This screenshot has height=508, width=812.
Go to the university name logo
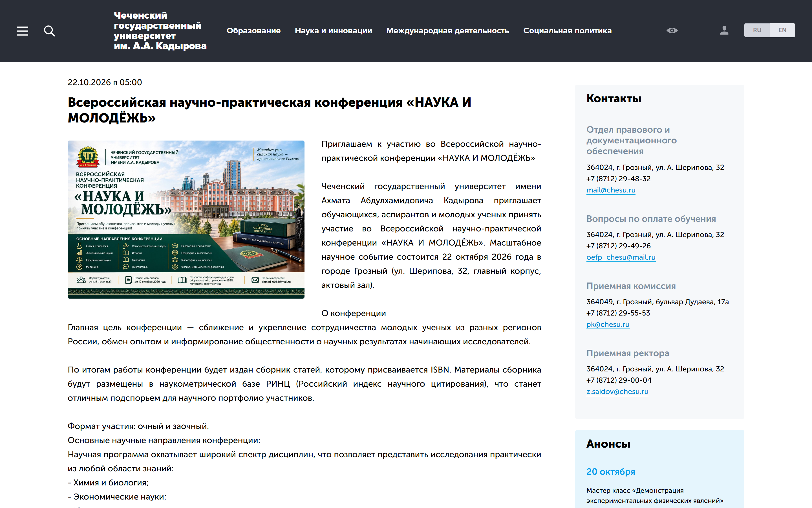click(x=160, y=30)
